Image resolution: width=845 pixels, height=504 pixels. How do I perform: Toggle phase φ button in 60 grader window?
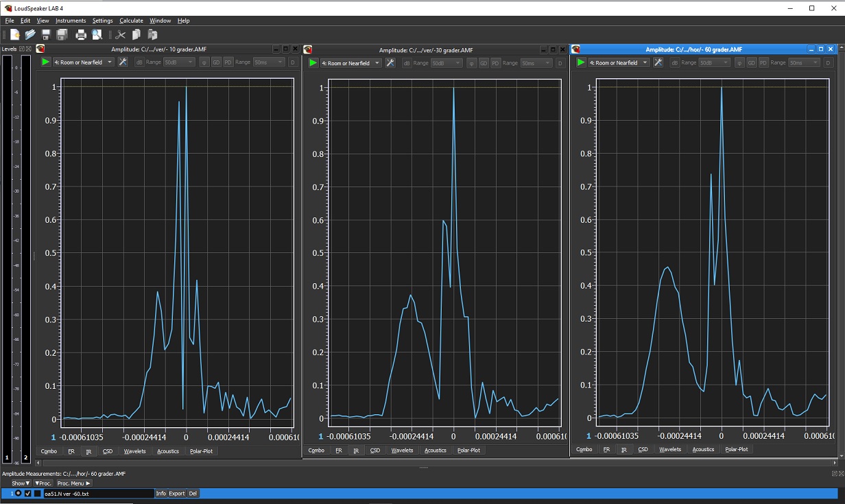pyautogui.click(x=739, y=62)
